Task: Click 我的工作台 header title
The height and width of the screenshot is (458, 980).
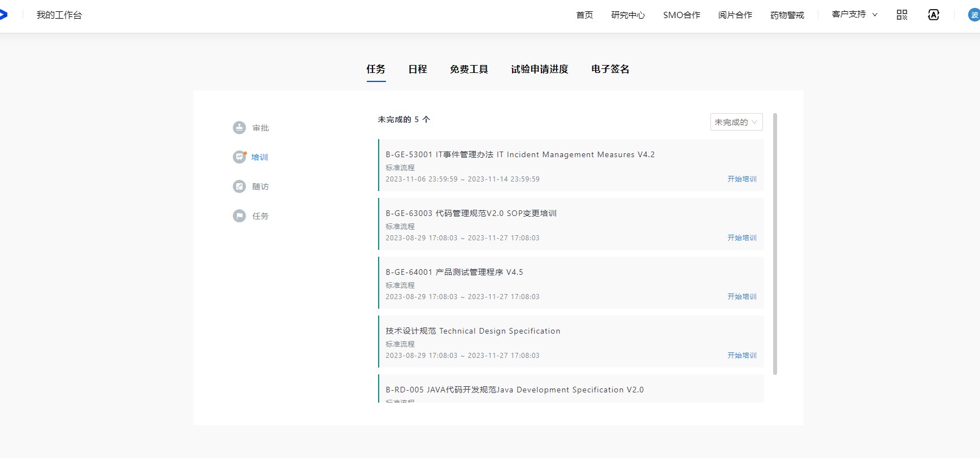Action: click(x=59, y=15)
